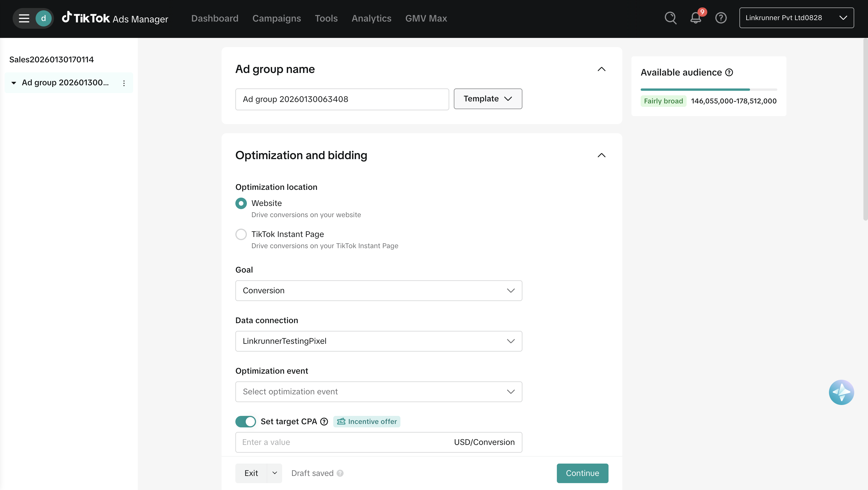Open the GMV Max menu
This screenshot has width=868, height=490.
pos(426,18)
